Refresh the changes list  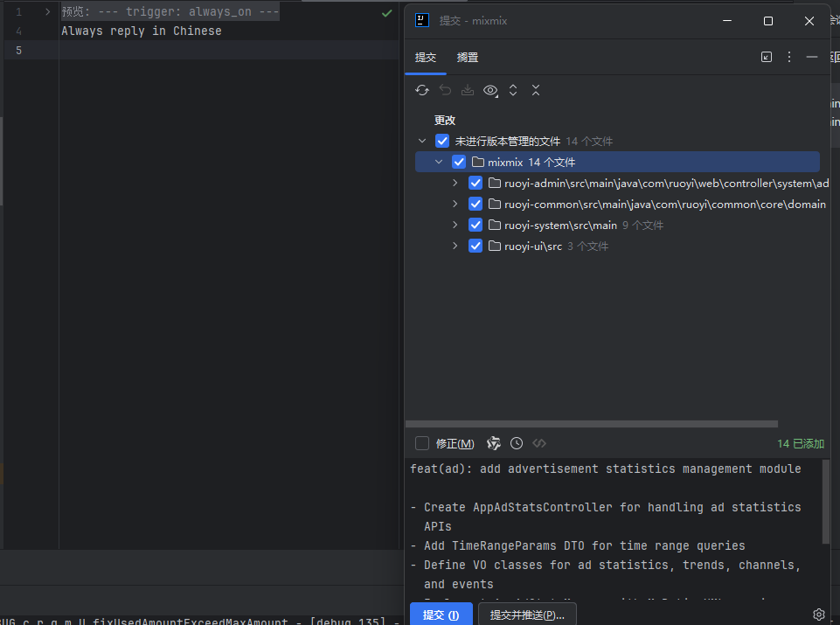pyautogui.click(x=422, y=91)
